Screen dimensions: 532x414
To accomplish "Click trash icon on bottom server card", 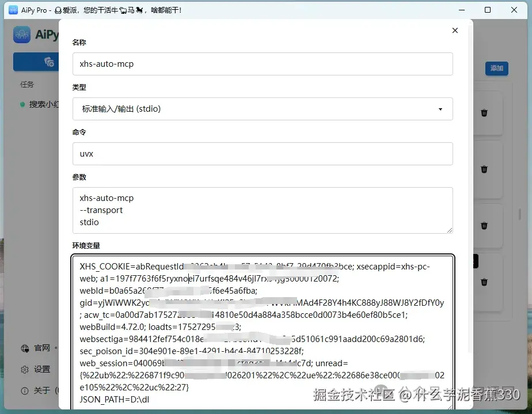I will click(x=484, y=282).
